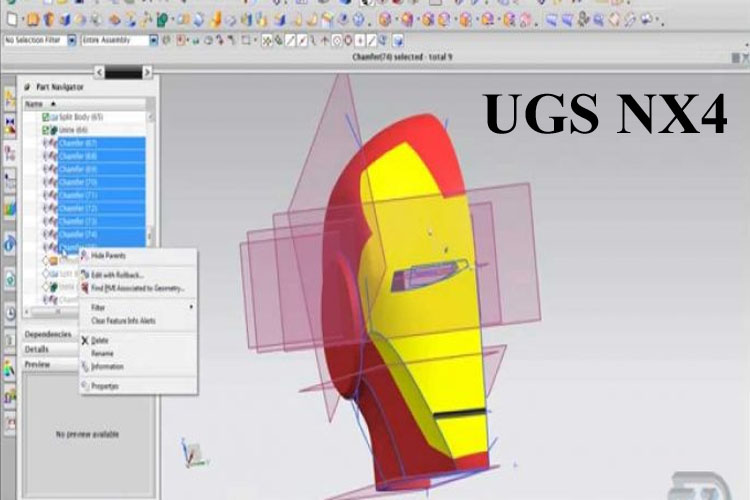Click the magnifier zoom icon in the view toolbar
750x500 pixels.
click(598, 20)
